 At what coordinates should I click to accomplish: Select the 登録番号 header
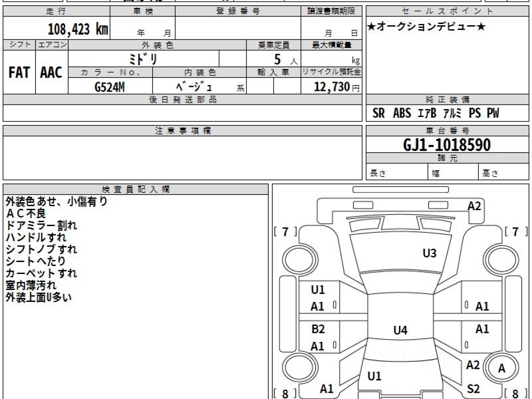[238, 12]
